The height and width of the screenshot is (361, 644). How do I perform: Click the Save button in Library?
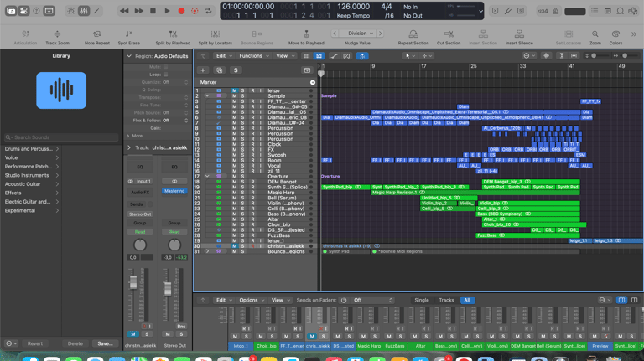105,343
